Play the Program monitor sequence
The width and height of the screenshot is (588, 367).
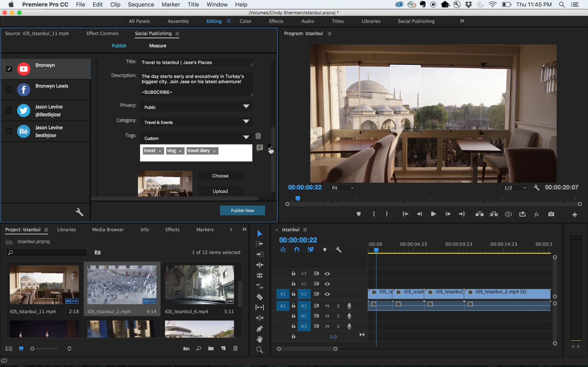(433, 214)
